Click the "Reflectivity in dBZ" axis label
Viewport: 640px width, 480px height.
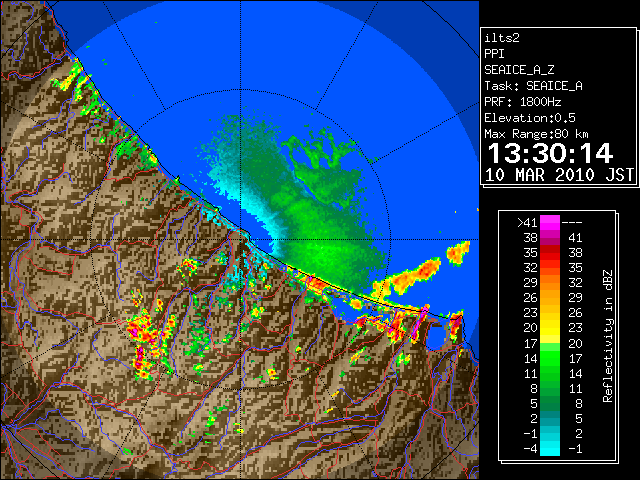tap(608, 336)
